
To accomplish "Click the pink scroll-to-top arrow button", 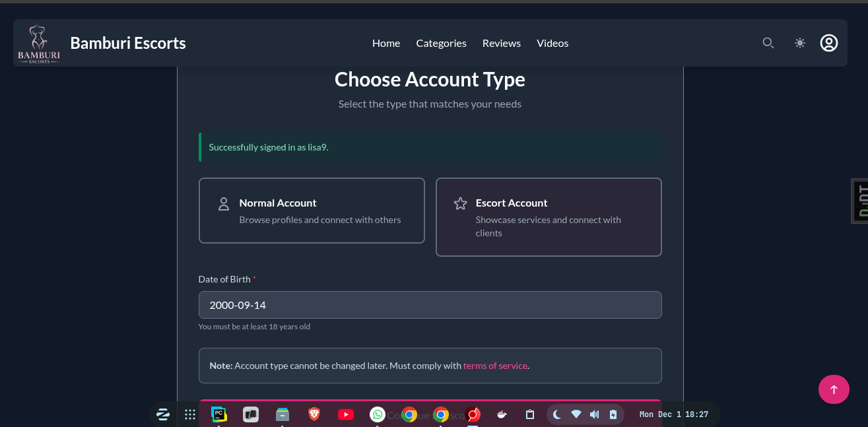I will click(x=834, y=389).
